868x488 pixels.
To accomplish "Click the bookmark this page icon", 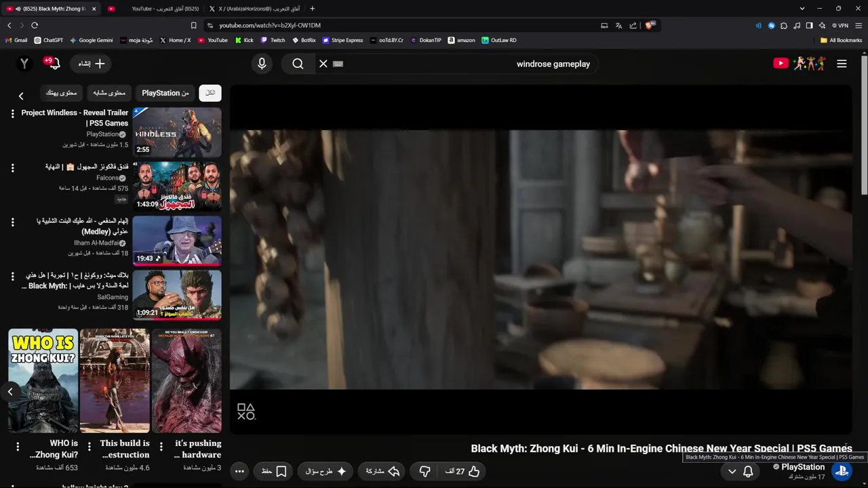I will point(193,25).
